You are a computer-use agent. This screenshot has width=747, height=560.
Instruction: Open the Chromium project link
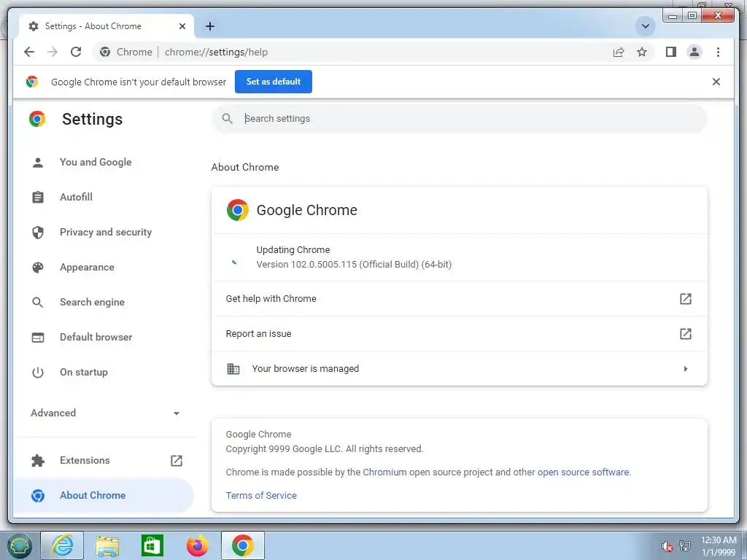384,472
